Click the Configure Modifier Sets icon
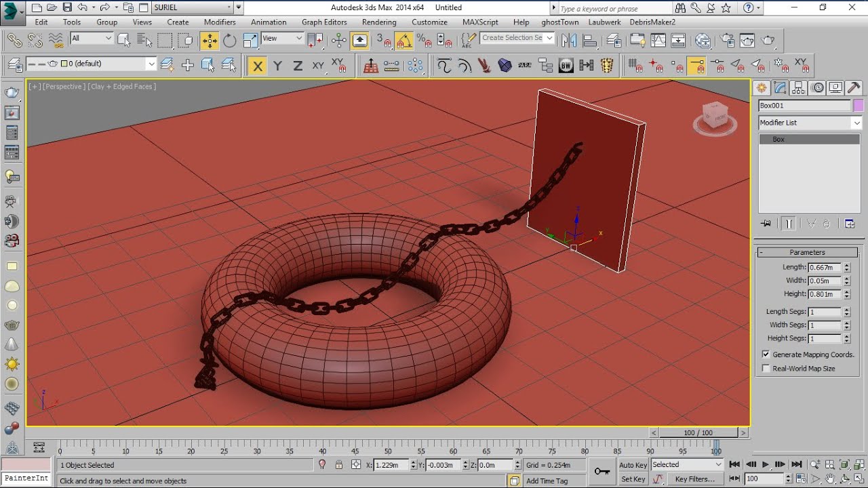The width and height of the screenshot is (868, 488). tap(850, 224)
